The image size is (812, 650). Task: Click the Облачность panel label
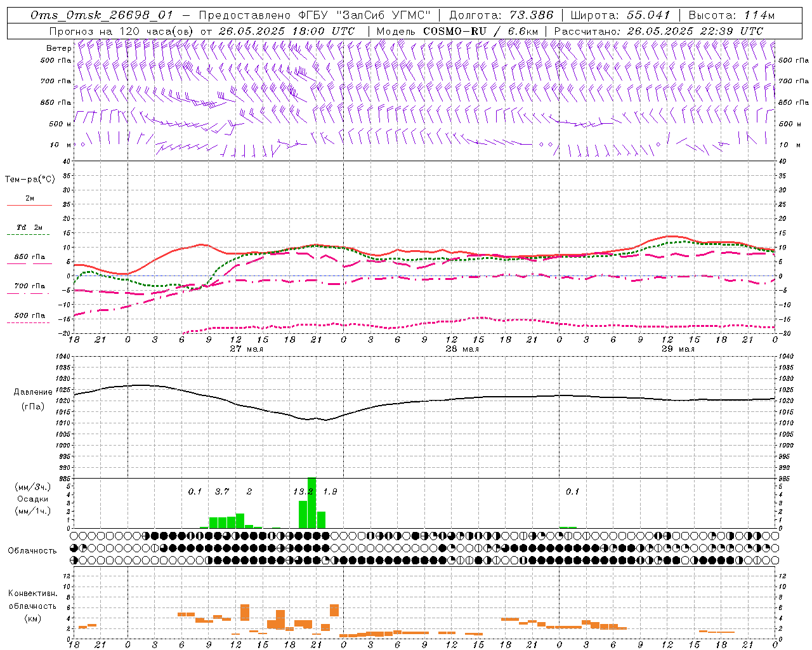32,550
